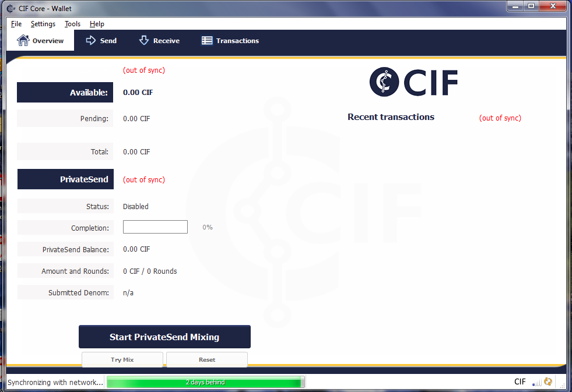Open the Receive tab

tap(159, 40)
